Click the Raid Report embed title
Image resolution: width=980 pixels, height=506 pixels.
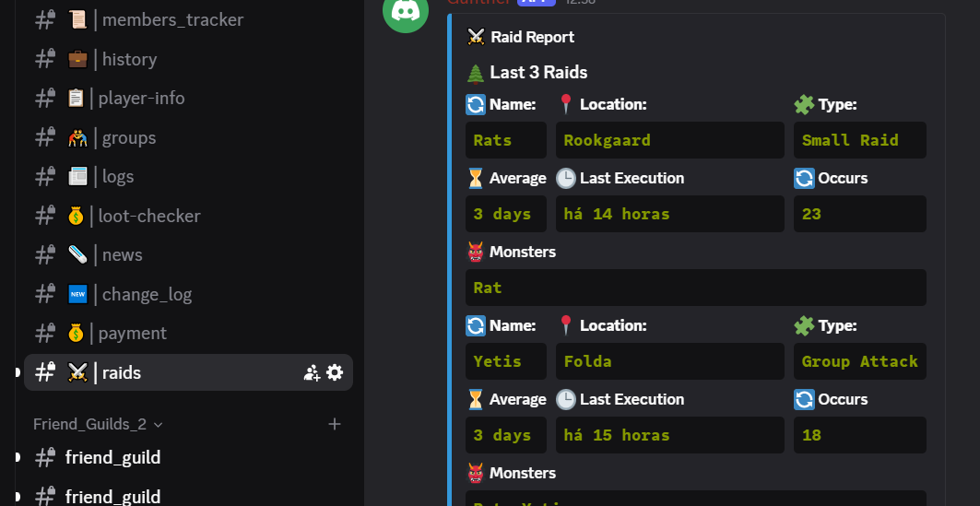pos(532,37)
